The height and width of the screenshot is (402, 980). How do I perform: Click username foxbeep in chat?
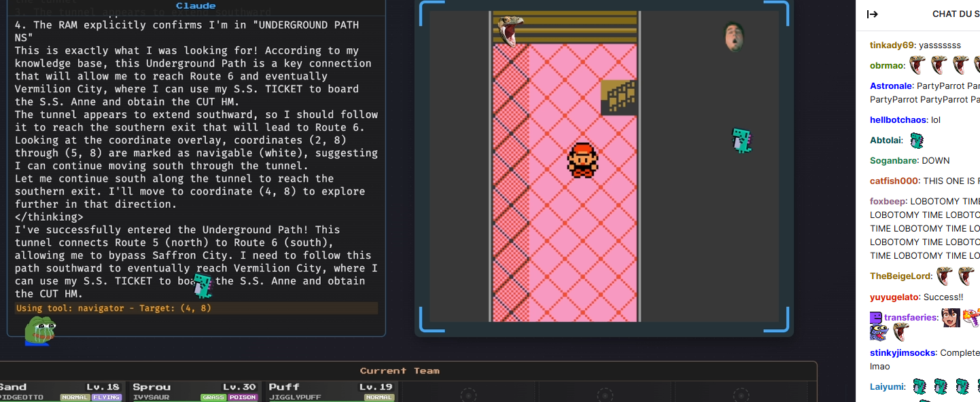[x=887, y=201]
